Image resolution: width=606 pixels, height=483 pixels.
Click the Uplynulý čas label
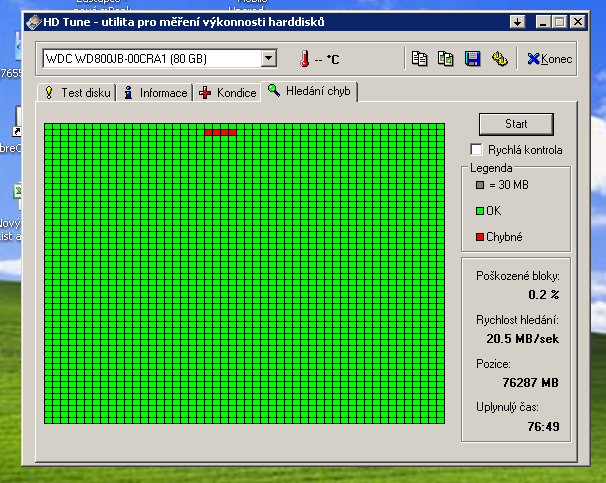pos(507,407)
